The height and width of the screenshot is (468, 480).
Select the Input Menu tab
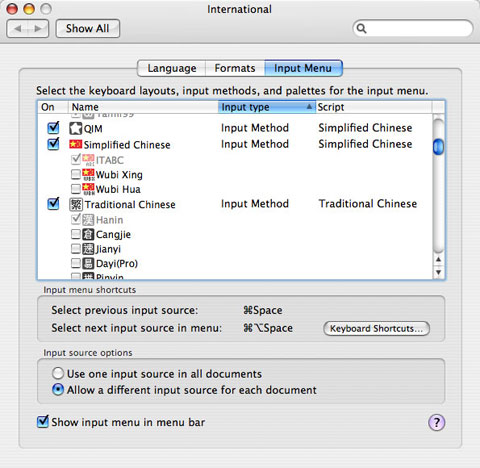[303, 68]
